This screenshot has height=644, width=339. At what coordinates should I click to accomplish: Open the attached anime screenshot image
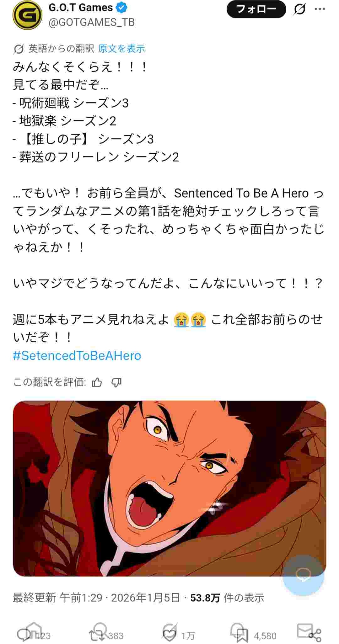point(169,488)
